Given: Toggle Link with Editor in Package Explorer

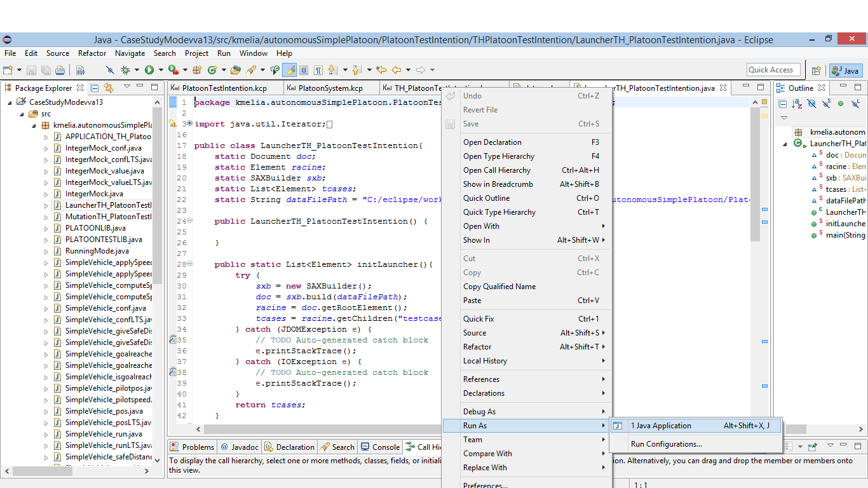Looking at the screenshot, I should 109,88.
